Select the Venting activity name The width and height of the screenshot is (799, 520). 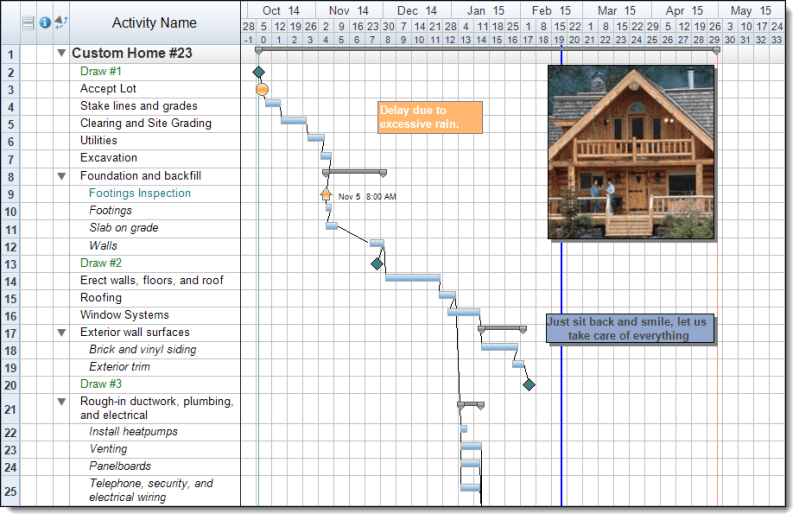[x=108, y=449]
